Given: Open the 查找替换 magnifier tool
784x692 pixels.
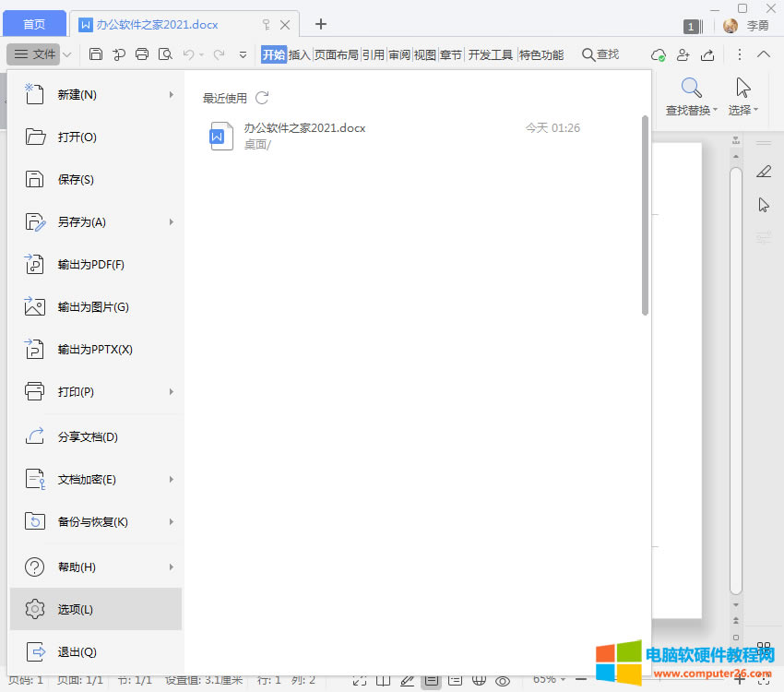Looking at the screenshot, I should tap(691, 89).
